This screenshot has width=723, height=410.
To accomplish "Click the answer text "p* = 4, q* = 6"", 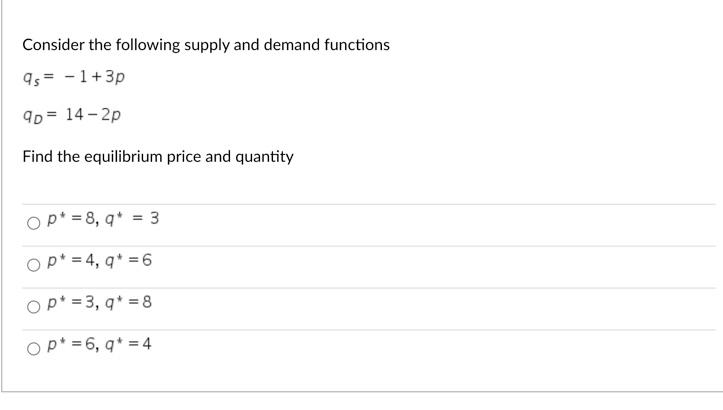I will (x=100, y=261).
